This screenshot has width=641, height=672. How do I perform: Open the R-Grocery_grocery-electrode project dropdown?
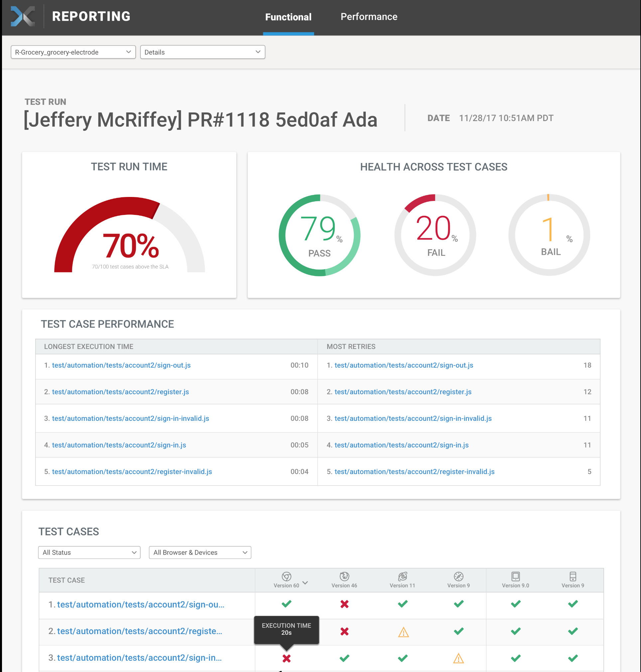pos(73,52)
